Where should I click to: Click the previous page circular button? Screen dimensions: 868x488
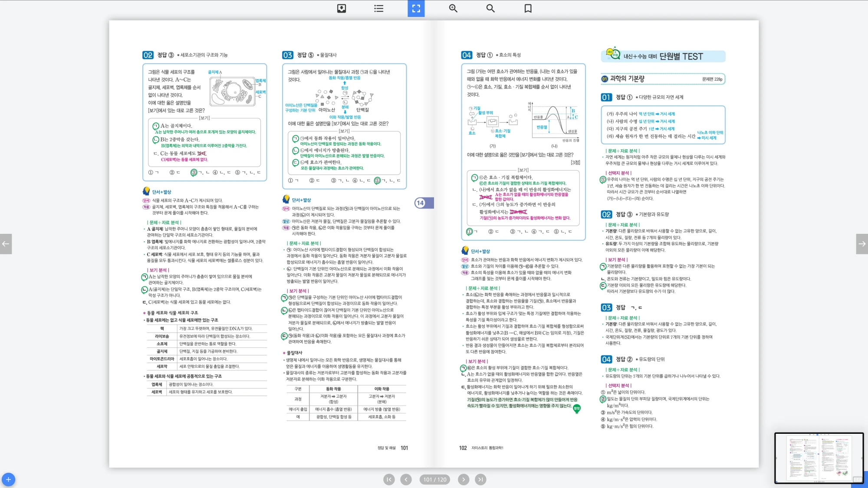[406, 479]
